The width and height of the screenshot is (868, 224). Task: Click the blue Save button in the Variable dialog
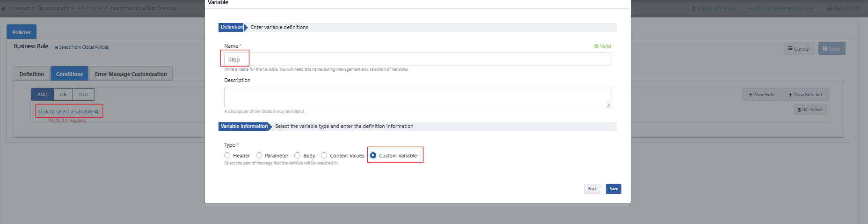[613, 189]
